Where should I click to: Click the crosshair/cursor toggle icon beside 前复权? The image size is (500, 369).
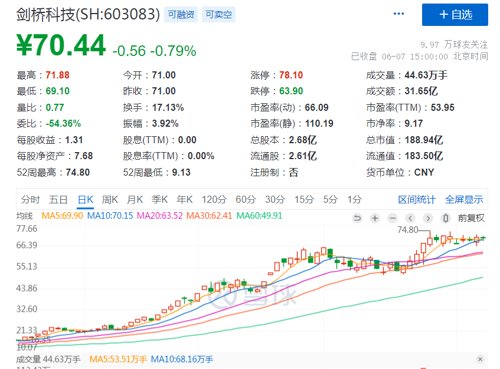click(x=445, y=218)
